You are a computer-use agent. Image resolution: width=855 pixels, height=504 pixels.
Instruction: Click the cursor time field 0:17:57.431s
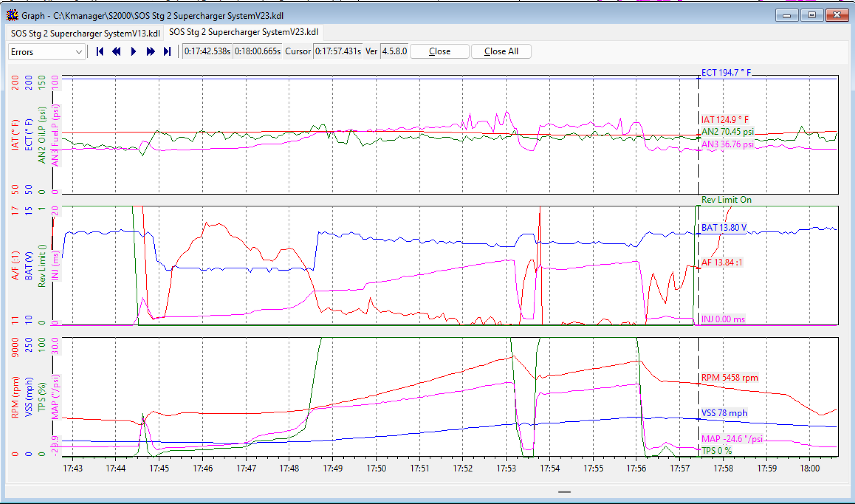[x=338, y=51]
